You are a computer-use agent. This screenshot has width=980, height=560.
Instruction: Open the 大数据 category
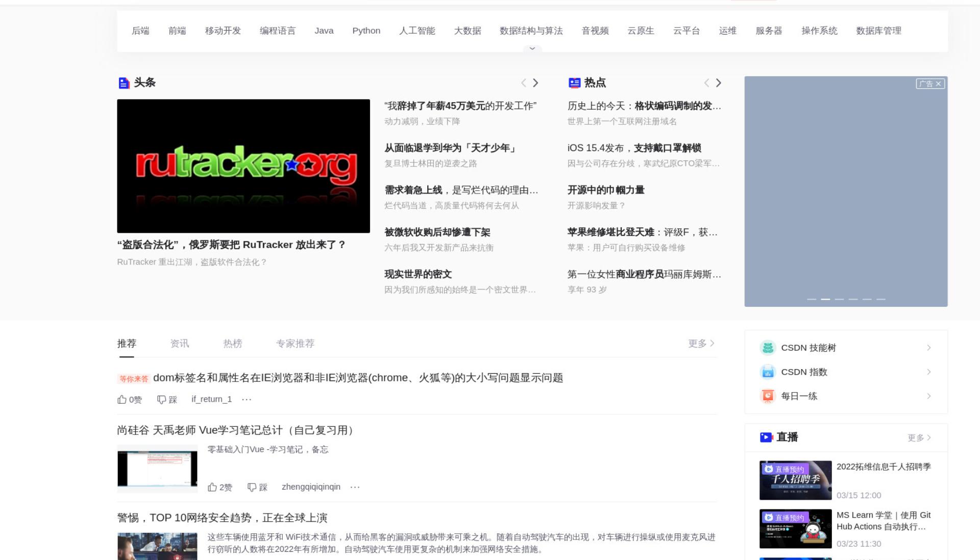pos(468,31)
